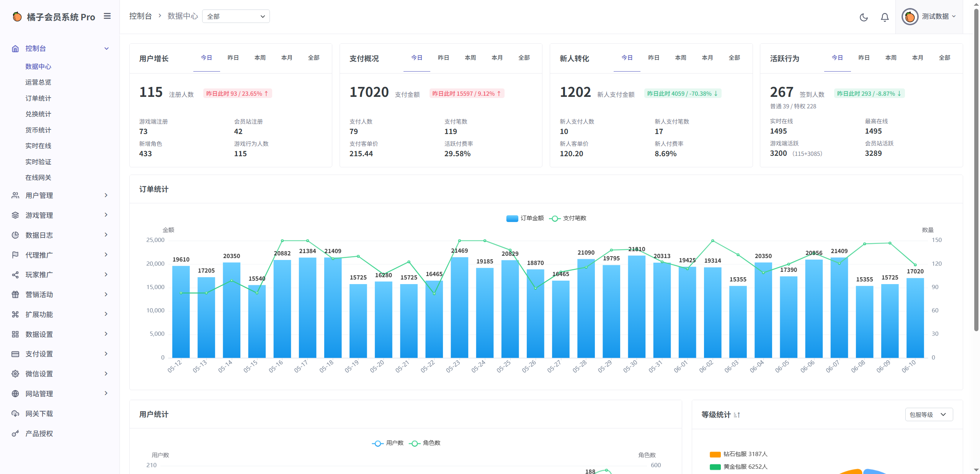This screenshot has height=474, width=980.
Task: Open the 实时在线 sidebar link
Action: [x=38, y=146]
